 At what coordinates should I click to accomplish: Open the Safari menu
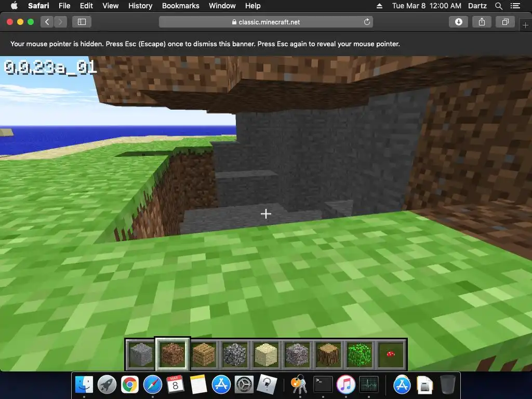tap(38, 6)
